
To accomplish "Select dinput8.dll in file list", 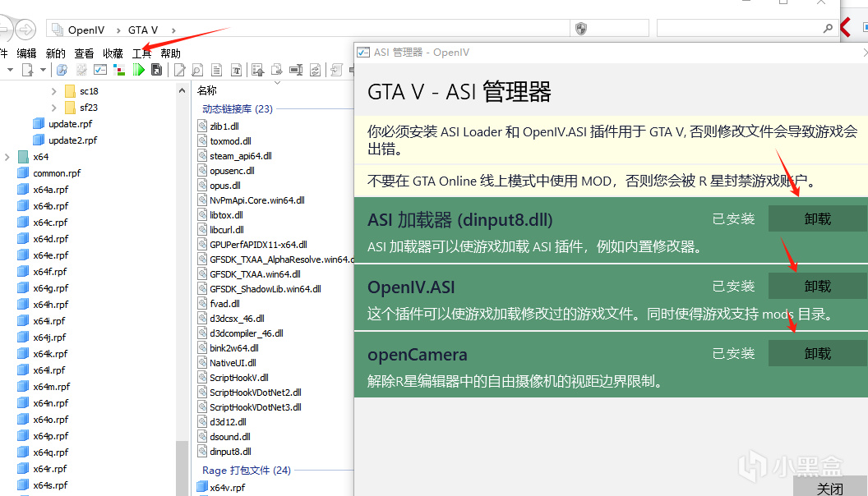I will click(x=230, y=452).
